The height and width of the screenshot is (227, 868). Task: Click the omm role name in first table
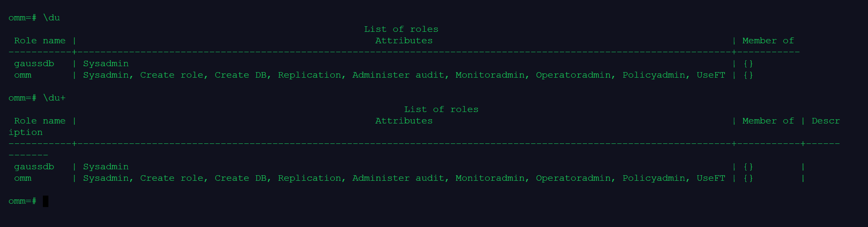coord(22,75)
